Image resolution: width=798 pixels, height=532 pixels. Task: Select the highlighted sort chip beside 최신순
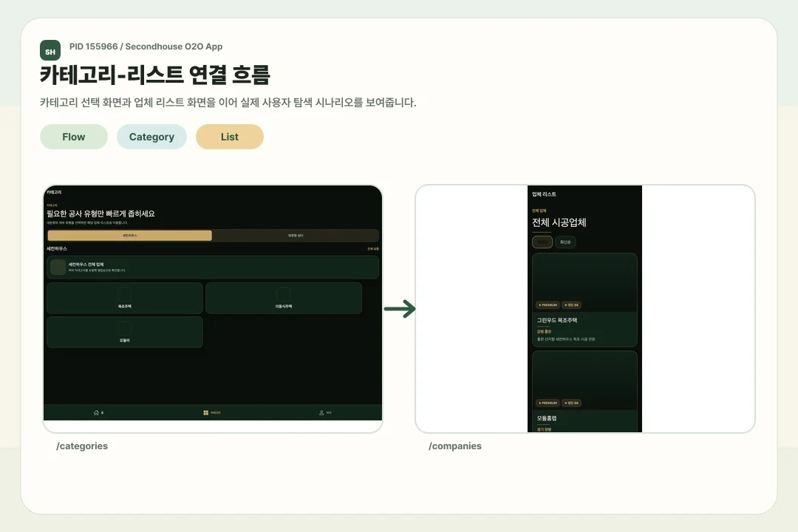(x=542, y=242)
